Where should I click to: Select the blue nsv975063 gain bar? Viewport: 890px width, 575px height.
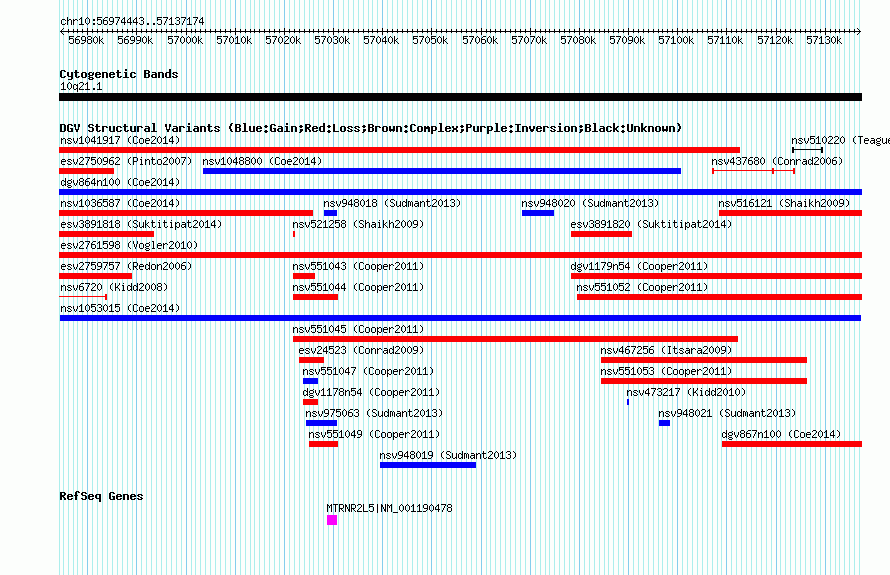321,423
